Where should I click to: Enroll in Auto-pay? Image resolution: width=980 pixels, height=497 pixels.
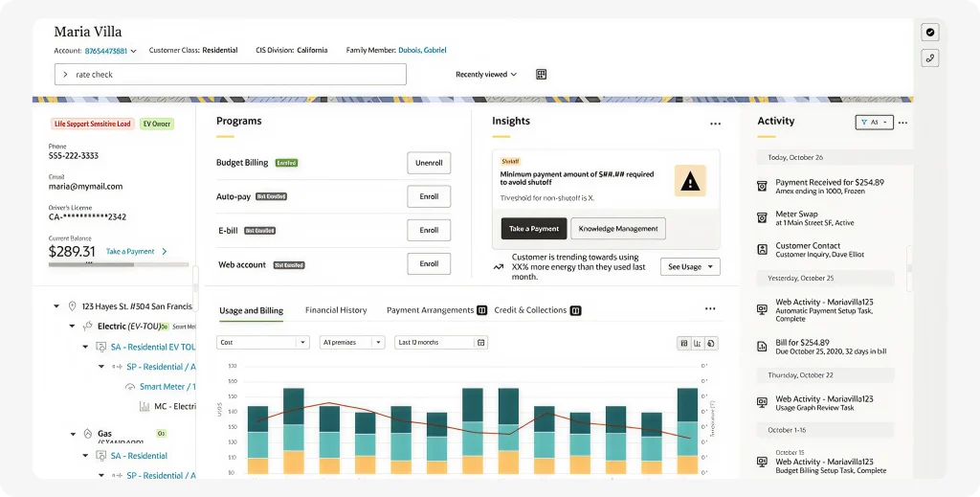429,196
